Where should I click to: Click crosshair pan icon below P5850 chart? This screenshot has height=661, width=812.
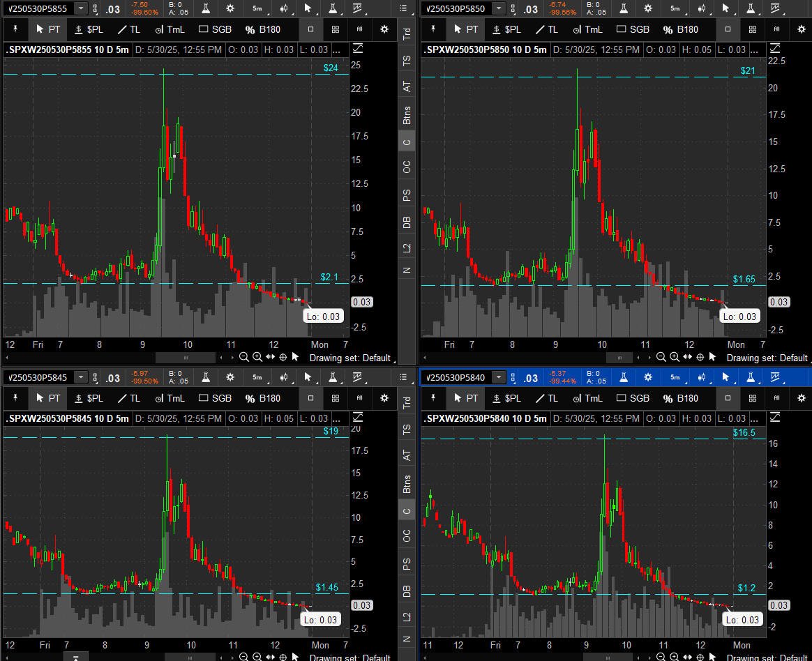(700, 357)
